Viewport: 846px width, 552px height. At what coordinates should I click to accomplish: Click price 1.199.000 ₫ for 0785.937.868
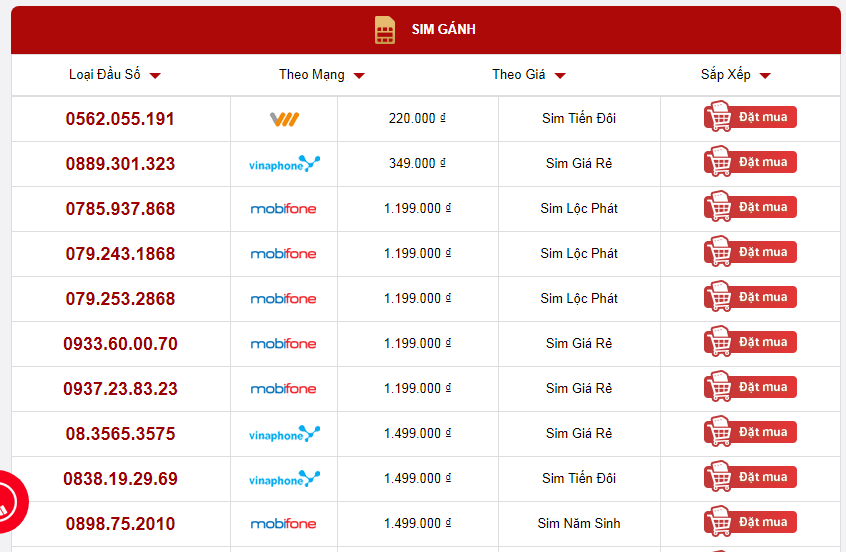[417, 208]
